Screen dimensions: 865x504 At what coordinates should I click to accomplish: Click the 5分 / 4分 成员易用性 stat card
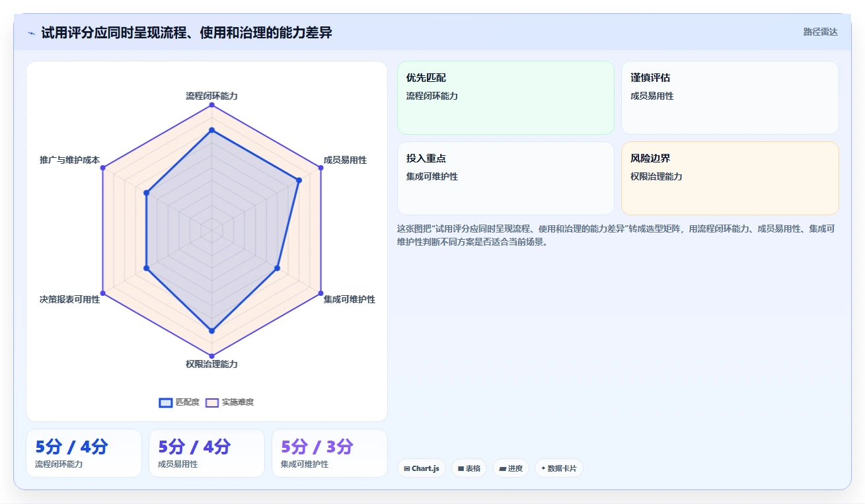207,453
